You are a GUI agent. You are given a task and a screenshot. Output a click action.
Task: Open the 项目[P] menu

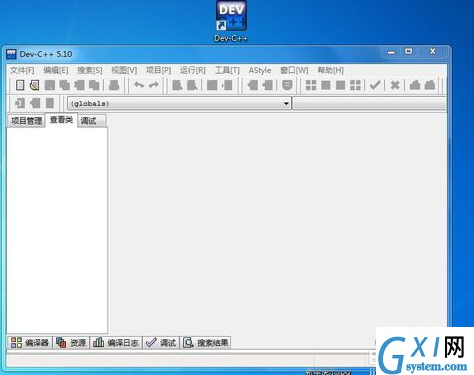pos(158,70)
